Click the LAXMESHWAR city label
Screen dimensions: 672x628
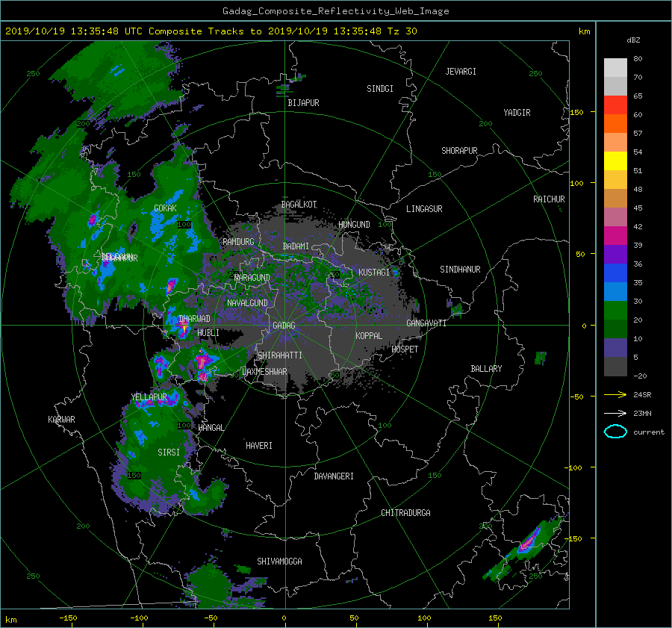(264, 372)
